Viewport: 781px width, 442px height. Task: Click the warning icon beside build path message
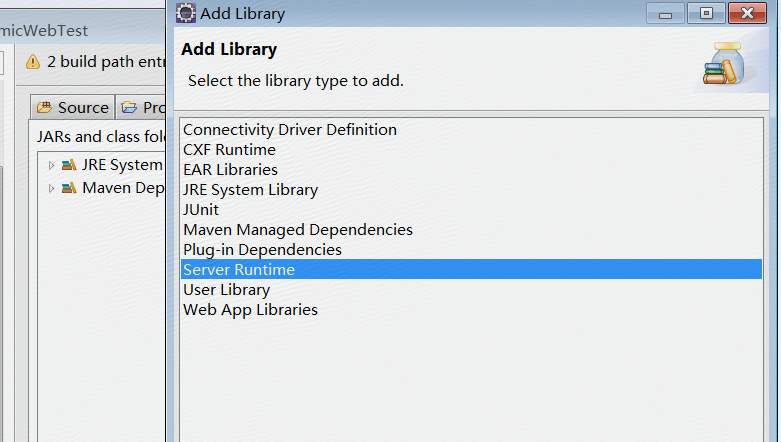pyautogui.click(x=33, y=62)
